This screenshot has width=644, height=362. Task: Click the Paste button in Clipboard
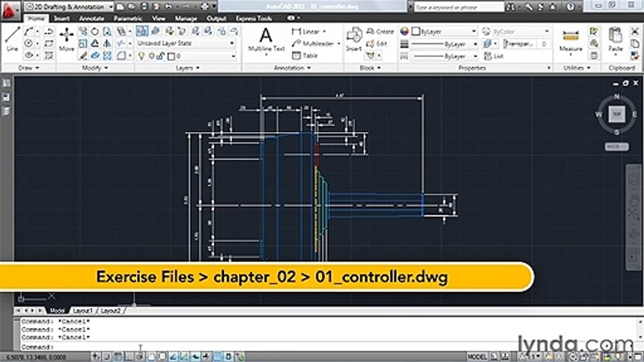[x=615, y=40]
